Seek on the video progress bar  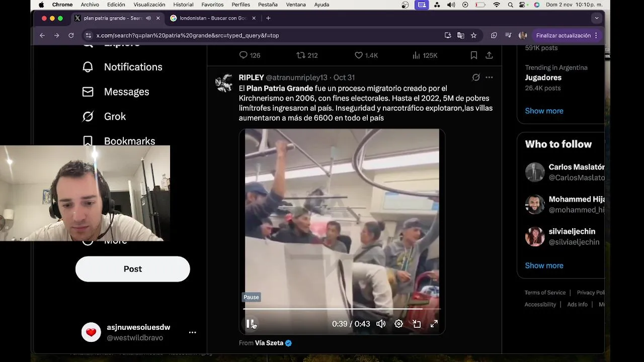coord(342,309)
